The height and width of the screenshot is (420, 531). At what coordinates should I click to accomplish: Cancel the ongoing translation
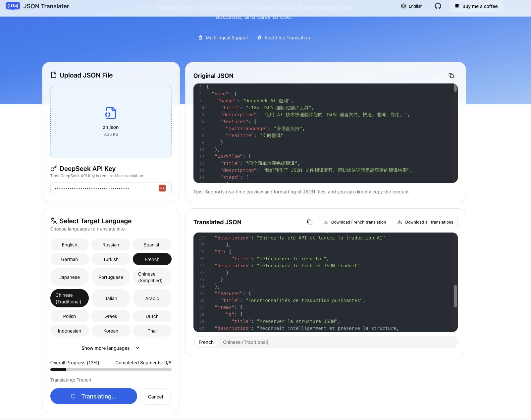(155, 396)
